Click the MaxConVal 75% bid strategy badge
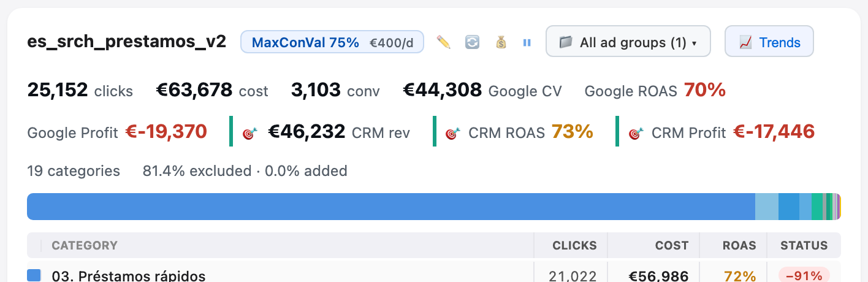This screenshot has width=868, height=282. click(x=332, y=42)
